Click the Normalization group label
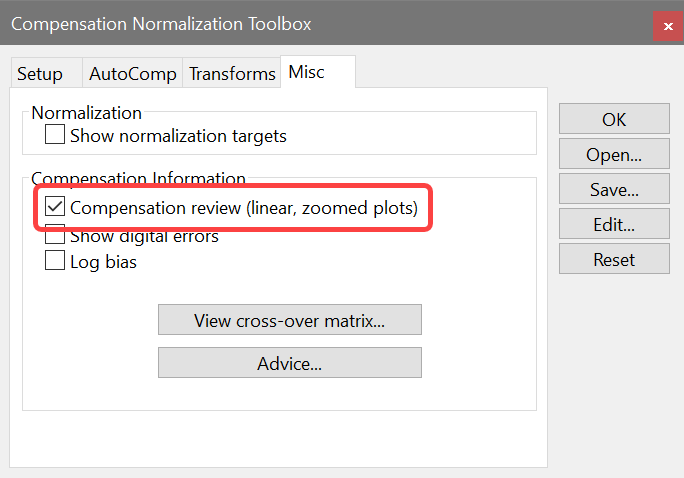Image resolution: width=684 pixels, height=478 pixels. (x=87, y=113)
